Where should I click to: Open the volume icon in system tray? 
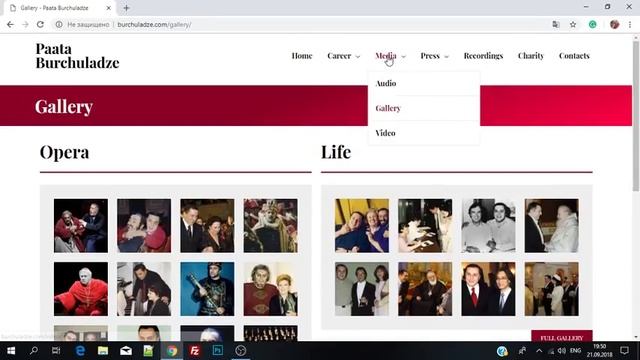(562, 351)
